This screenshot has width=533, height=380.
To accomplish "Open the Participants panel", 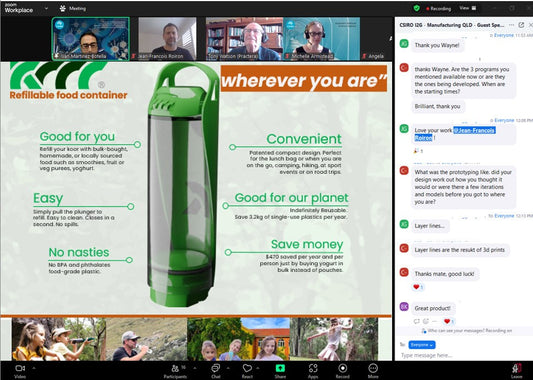I will pos(175,370).
